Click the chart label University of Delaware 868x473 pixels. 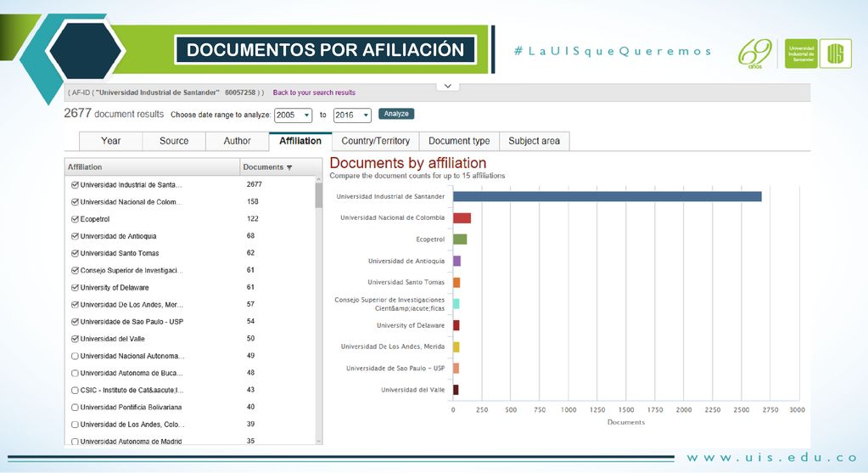pos(410,326)
